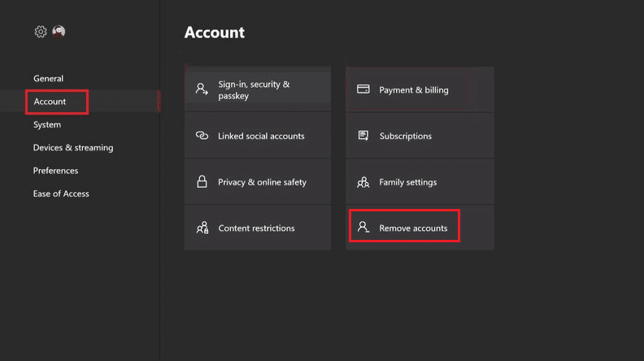Open the General settings category

pos(48,79)
